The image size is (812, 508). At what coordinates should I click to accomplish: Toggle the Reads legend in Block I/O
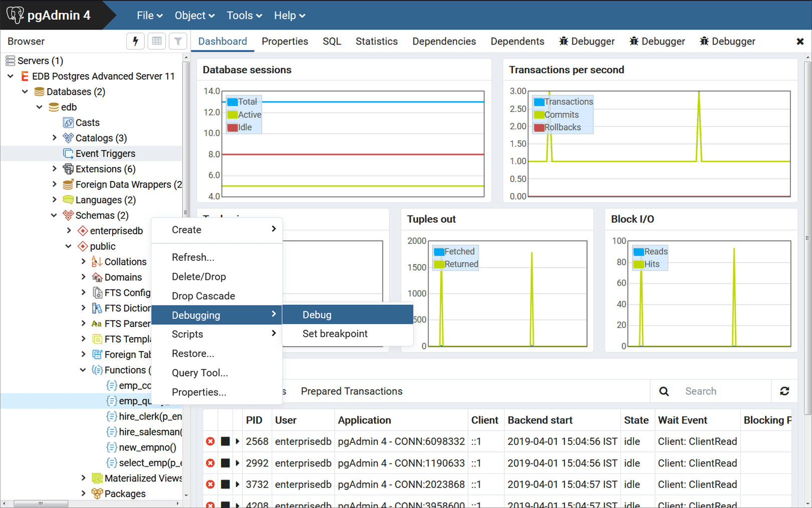pos(649,251)
